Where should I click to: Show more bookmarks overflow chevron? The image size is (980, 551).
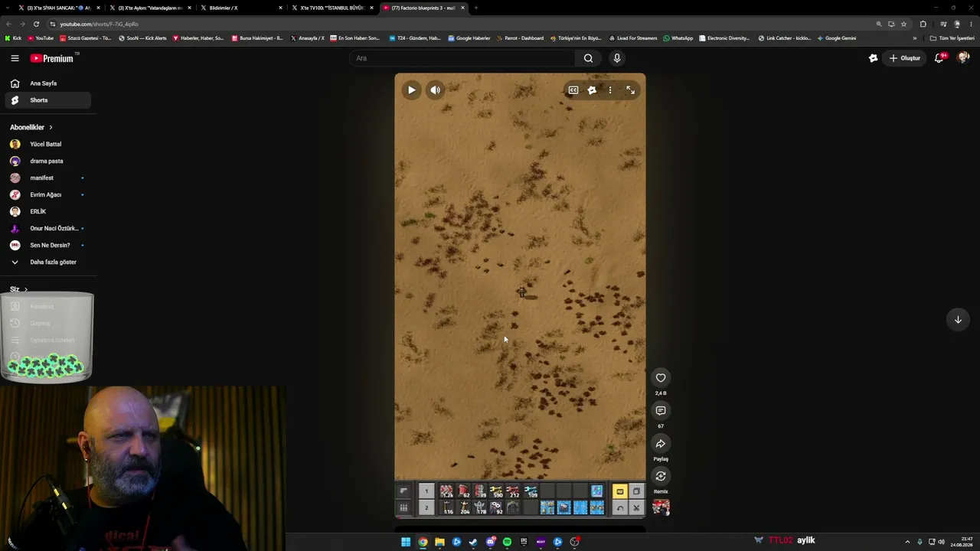(x=914, y=38)
